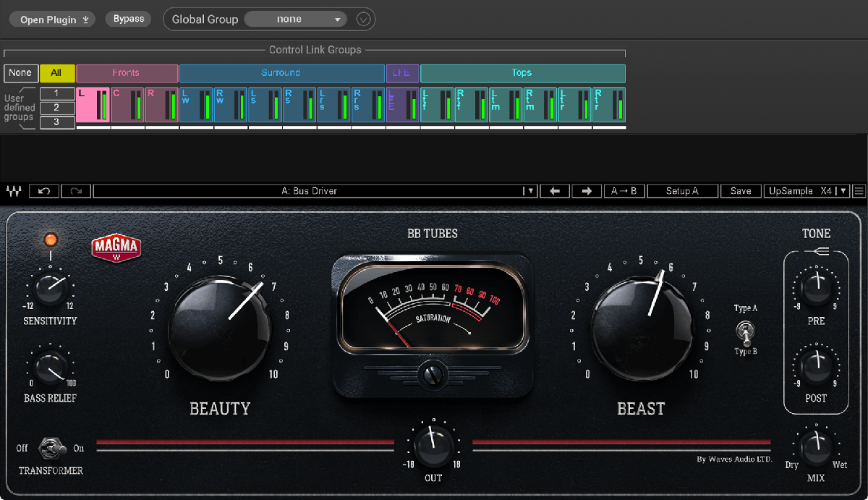Image resolution: width=868 pixels, height=500 pixels.
Task: Load previous preset with left arrow
Action: pos(555,191)
